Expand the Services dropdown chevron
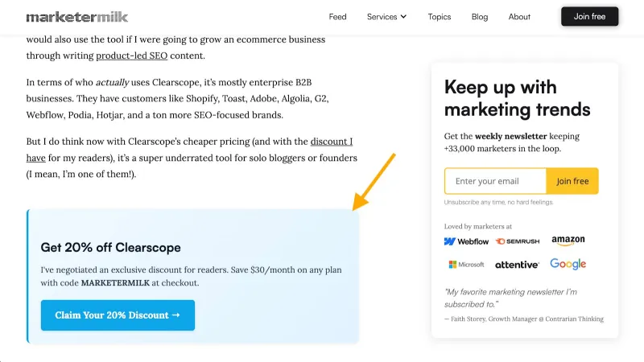Image resolution: width=644 pixels, height=362 pixels. tap(403, 16)
